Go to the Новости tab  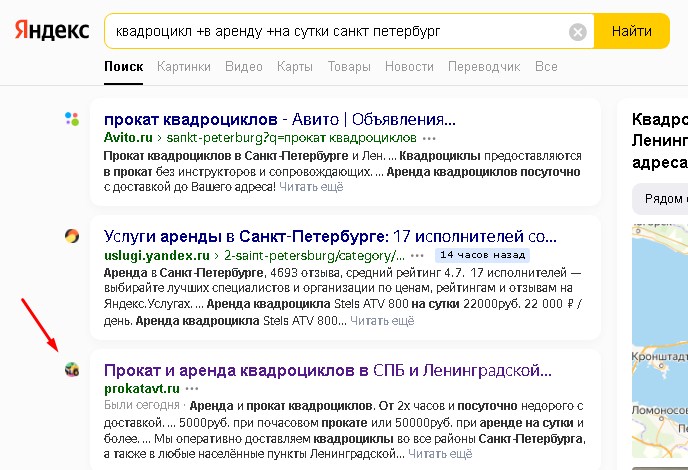409,67
